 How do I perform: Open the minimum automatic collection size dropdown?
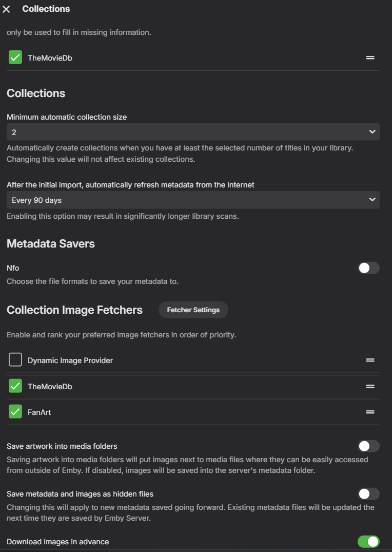(192, 132)
